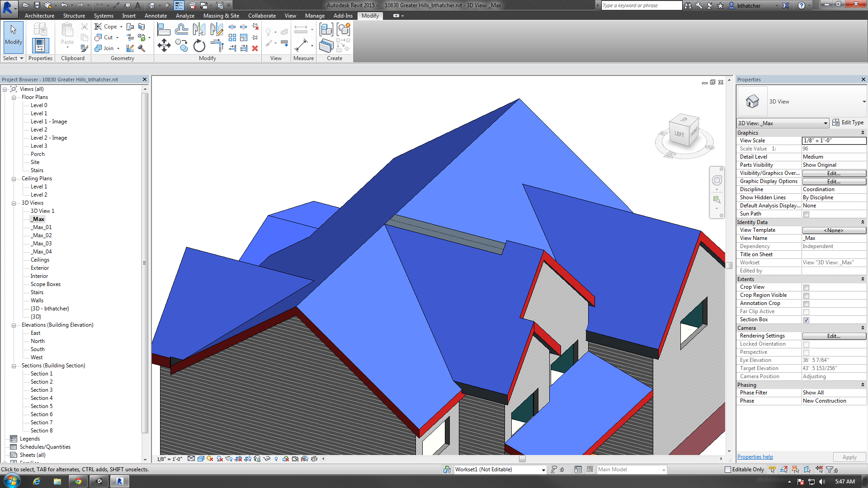Toggle the Editable Only checkbox

point(728,469)
